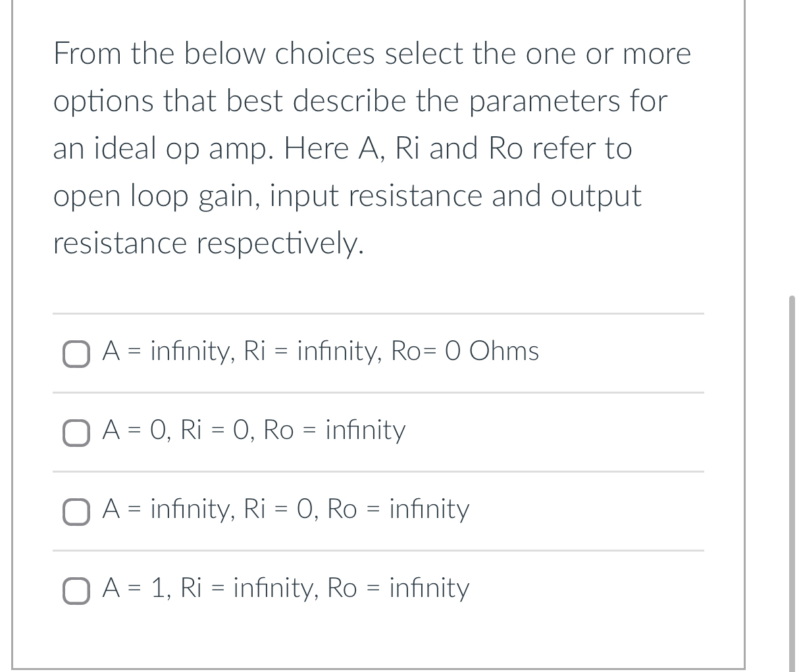Click the answer row mentioning A = 1
Screen dimensions: 801x672
pos(285,588)
